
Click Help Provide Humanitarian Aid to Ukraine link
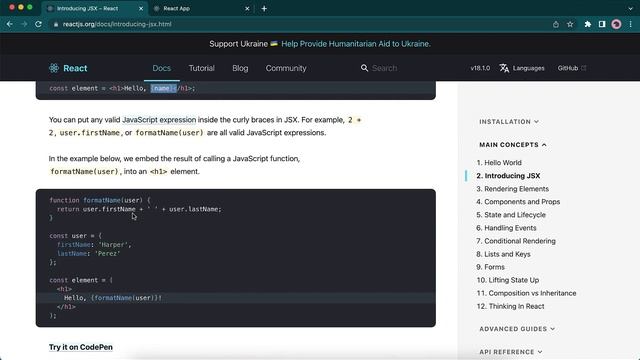click(x=356, y=44)
